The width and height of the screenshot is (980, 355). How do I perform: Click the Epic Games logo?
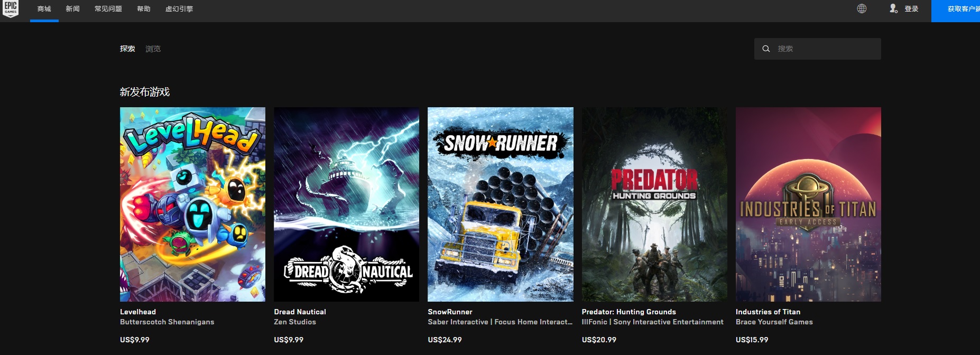click(x=11, y=9)
